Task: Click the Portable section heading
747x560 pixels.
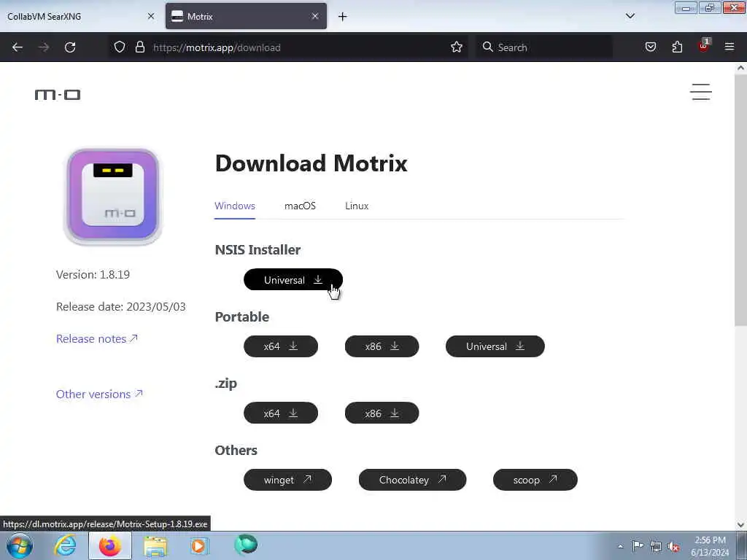Action: (x=242, y=316)
